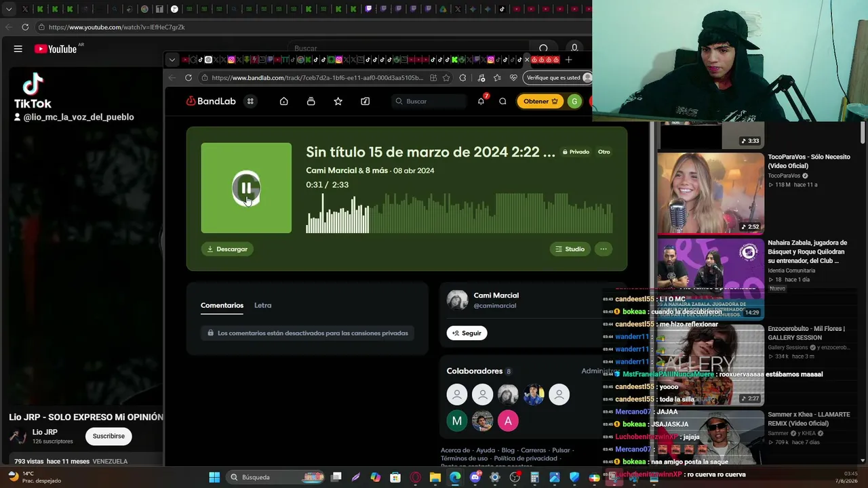
Task: Open the BandLab apps grid menu
Action: pyautogui.click(x=250, y=101)
